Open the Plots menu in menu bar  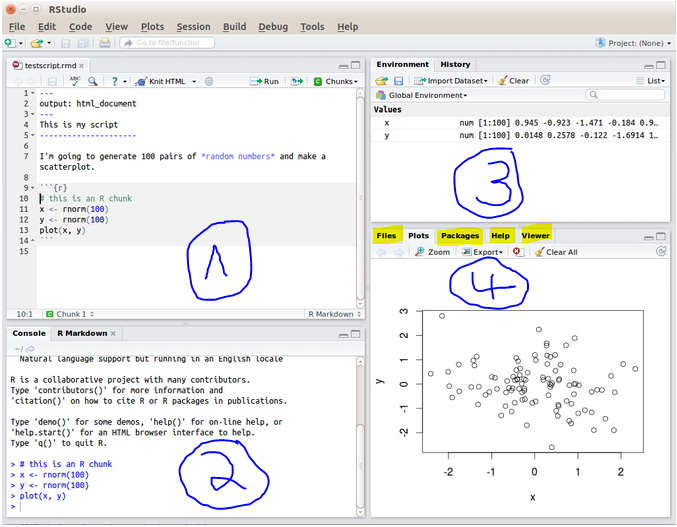[x=152, y=27]
